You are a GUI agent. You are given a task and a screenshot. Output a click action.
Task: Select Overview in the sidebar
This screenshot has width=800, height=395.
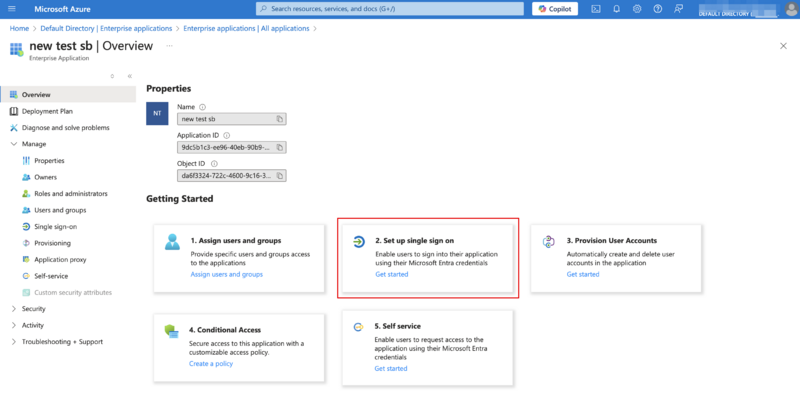click(68, 94)
